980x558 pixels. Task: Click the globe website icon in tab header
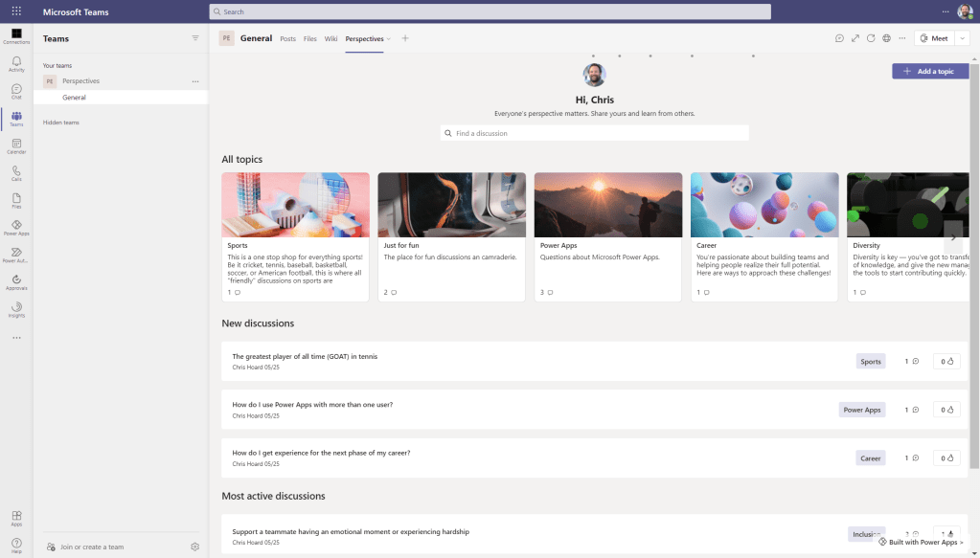pyautogui.click(x=887, y=38)
